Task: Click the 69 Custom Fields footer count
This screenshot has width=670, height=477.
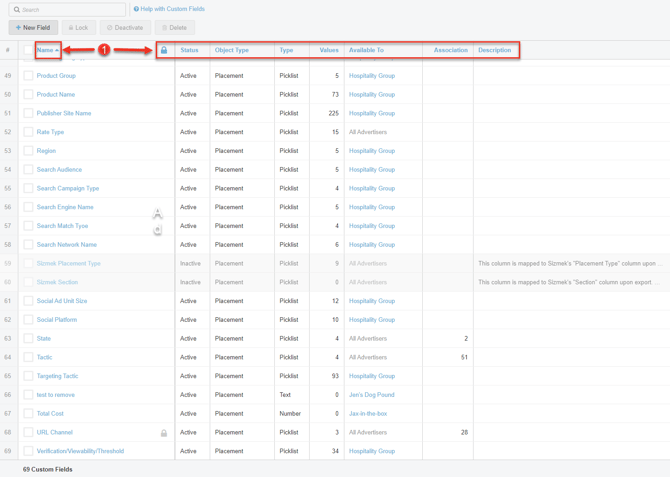Action: (x=47, y=469)
